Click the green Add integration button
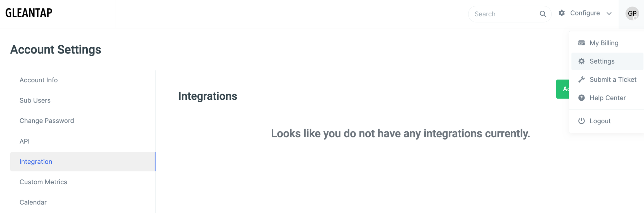 [x=562, y=89]
